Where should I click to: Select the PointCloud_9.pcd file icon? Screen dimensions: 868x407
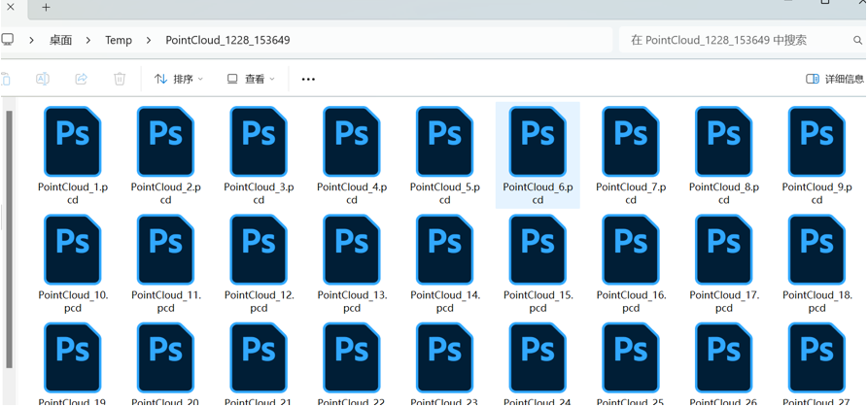point(816,142)
